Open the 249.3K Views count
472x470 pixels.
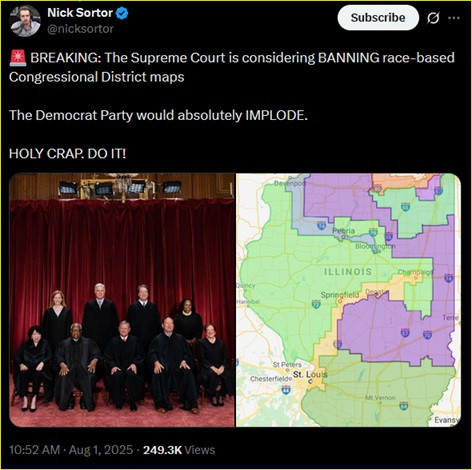(x=179, y=450)
